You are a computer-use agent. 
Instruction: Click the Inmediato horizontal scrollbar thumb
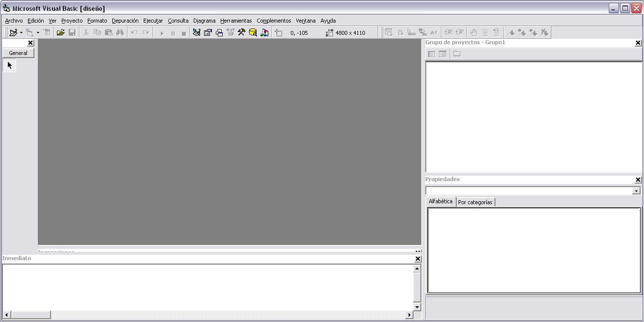pyautogui.click(x=30, y=315)
